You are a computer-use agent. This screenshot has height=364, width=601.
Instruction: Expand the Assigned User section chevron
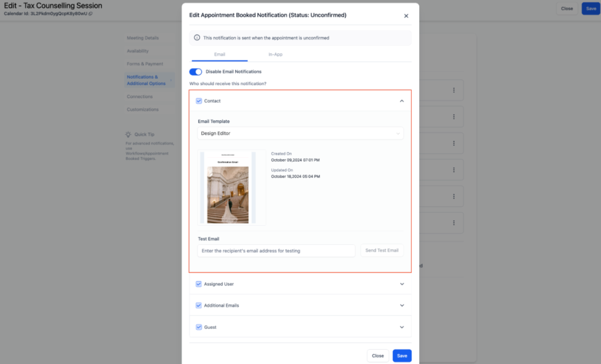[402, 284]
